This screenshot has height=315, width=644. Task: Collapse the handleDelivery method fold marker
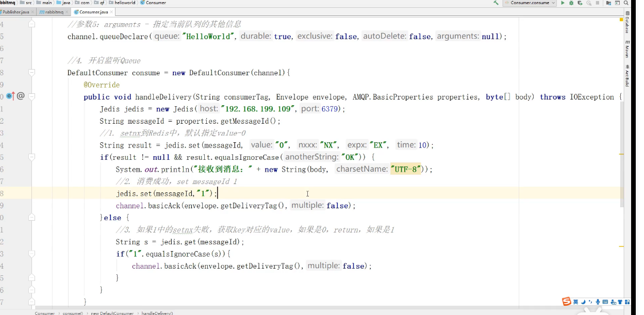(32, 96)
